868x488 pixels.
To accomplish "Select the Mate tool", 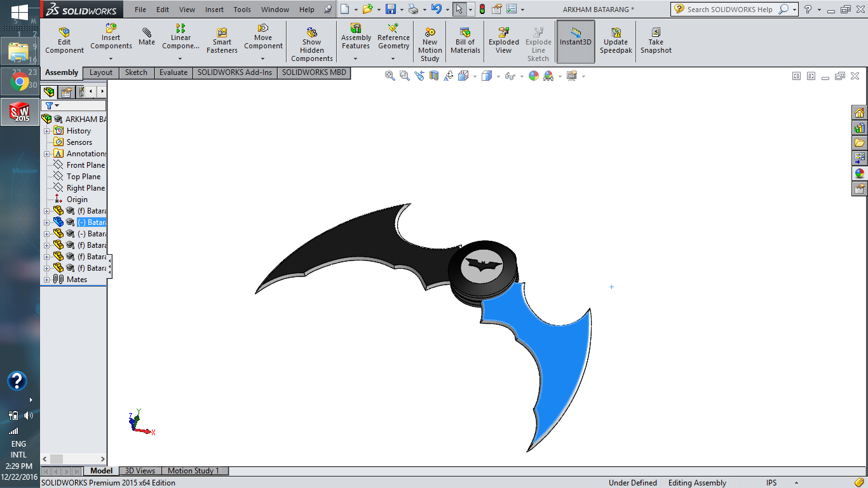I will (x=147, y=37).
